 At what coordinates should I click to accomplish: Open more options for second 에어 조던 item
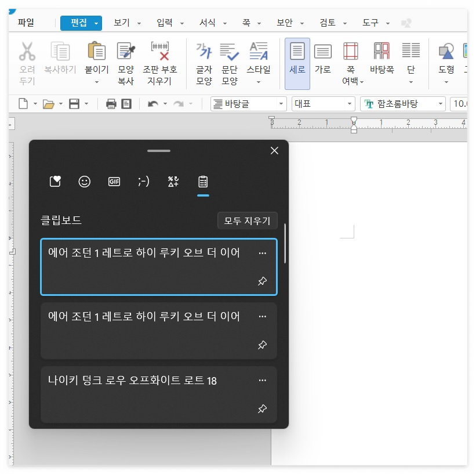pyautogui.click(x=263, y=317)
